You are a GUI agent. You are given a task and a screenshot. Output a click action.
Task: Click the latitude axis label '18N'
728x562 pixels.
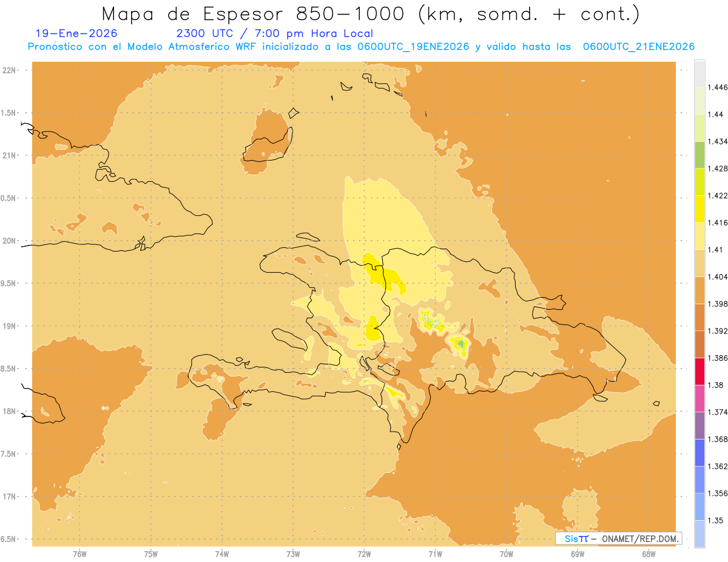[x=9, y=411]
